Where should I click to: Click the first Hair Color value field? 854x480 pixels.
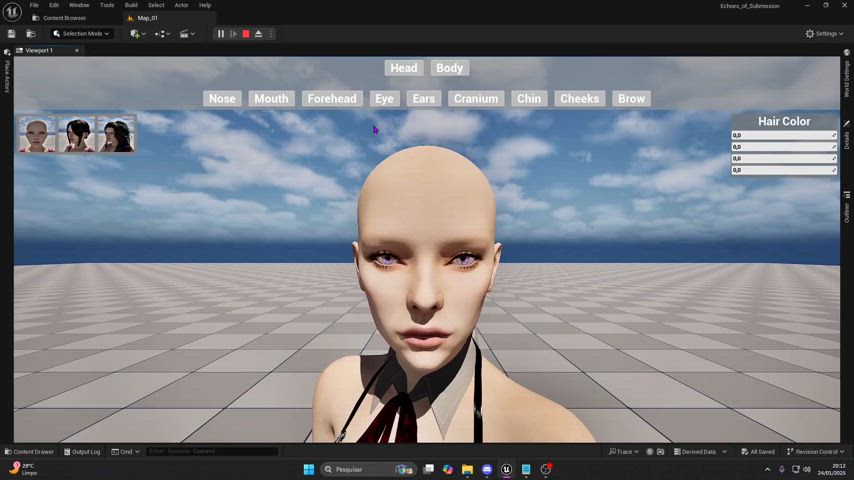pyautogui.click(x=784, y=135)
